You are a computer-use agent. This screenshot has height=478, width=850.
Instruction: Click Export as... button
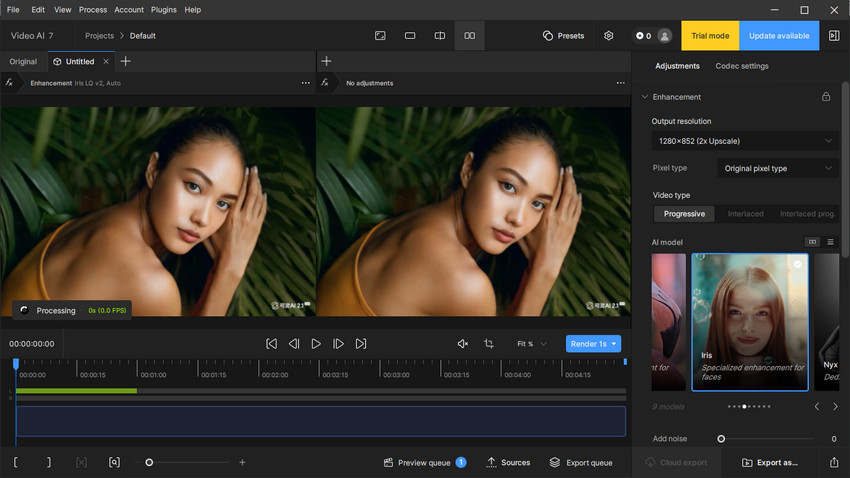coord(770,462)
